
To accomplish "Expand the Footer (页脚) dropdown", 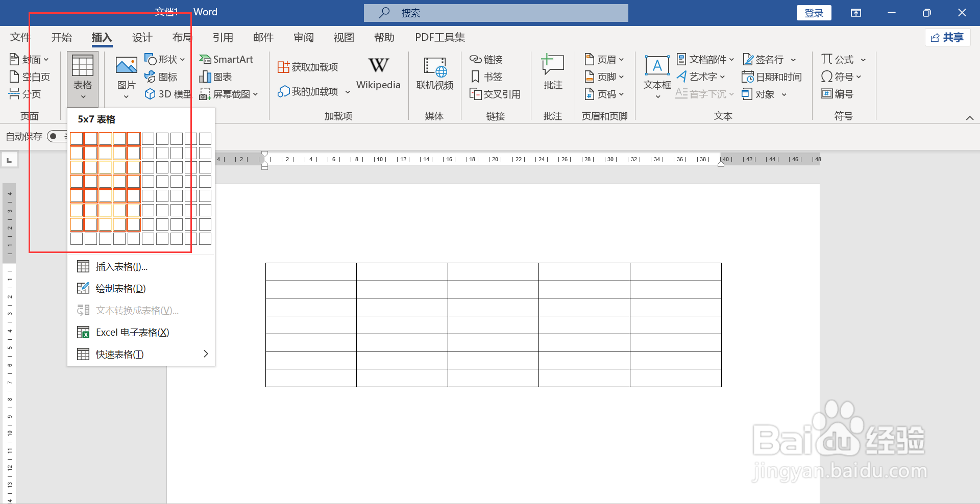I will (x=621, y=77).
